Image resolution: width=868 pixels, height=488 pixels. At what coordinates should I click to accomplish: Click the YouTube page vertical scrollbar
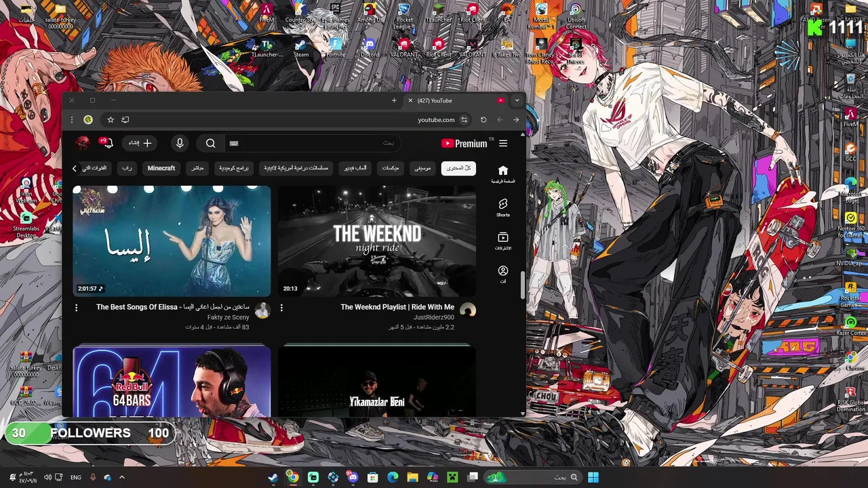522,285
